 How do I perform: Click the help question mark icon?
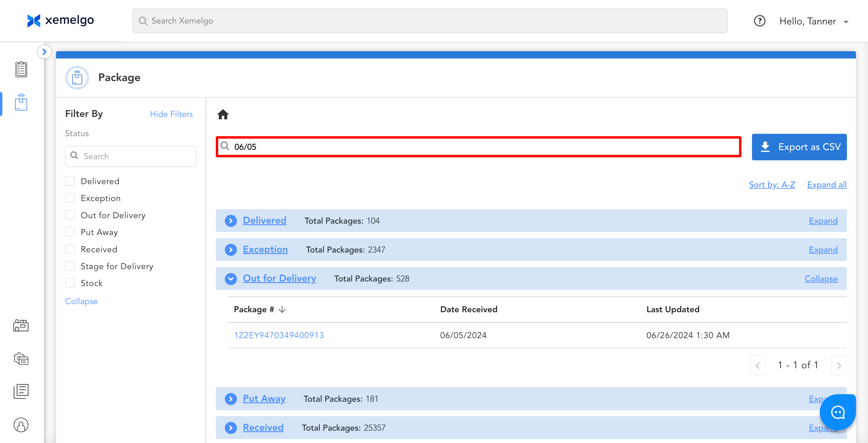pos(759,21)
